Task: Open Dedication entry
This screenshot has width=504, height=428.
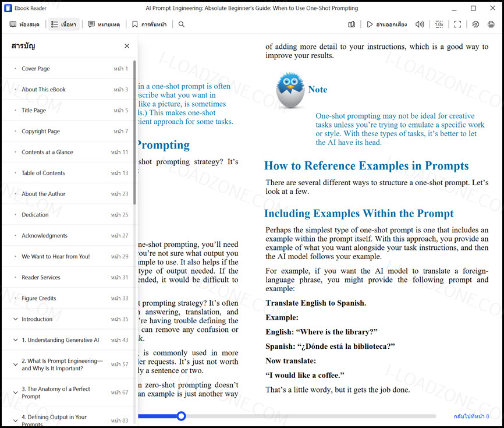Action: 69,215
